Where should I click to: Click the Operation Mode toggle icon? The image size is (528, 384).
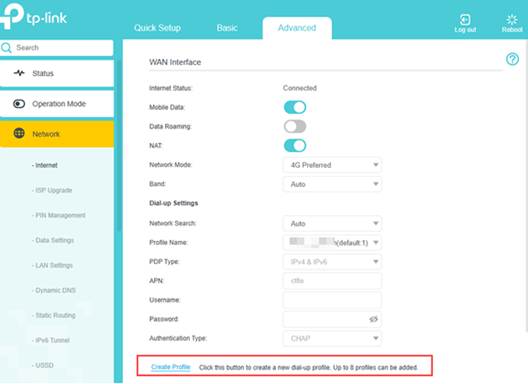[x=19, y=103]
